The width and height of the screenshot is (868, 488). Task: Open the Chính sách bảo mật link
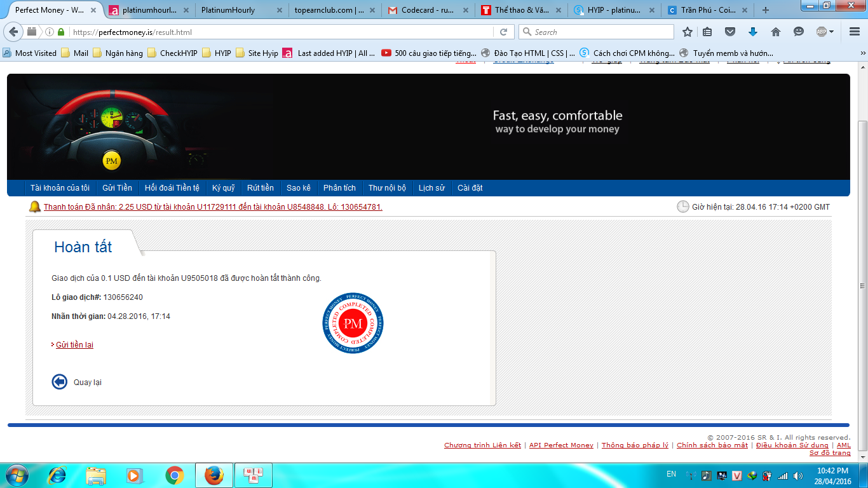(712, 445)
